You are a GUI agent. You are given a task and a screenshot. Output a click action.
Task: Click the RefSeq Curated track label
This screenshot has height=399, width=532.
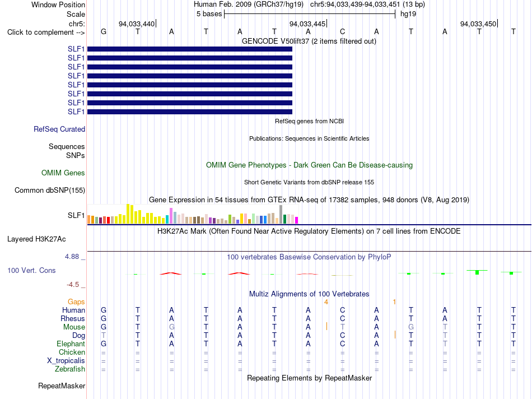(59, 129)
